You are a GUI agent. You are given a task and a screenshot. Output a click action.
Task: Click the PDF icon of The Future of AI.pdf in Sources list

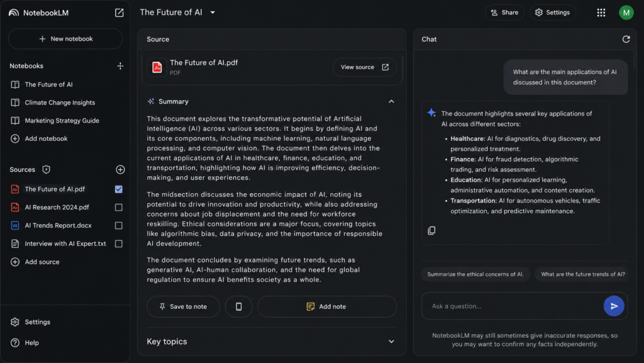click(15, 189)
